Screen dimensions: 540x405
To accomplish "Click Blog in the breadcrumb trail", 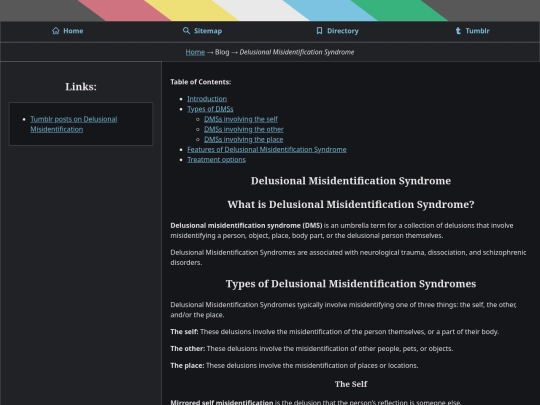I will point(222,52).
